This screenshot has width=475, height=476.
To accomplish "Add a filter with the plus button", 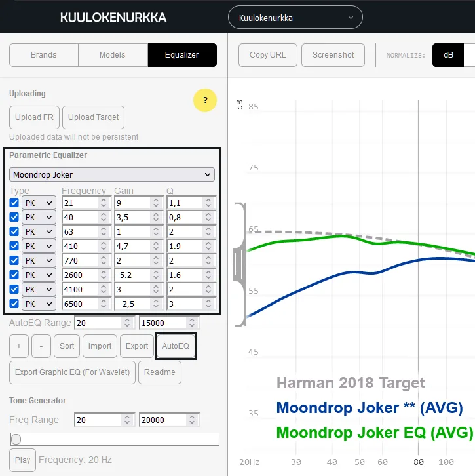I will [19, 346].
